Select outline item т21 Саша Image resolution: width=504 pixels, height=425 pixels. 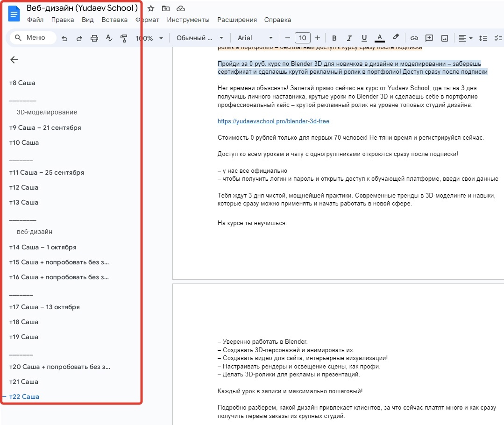(24, 382)
